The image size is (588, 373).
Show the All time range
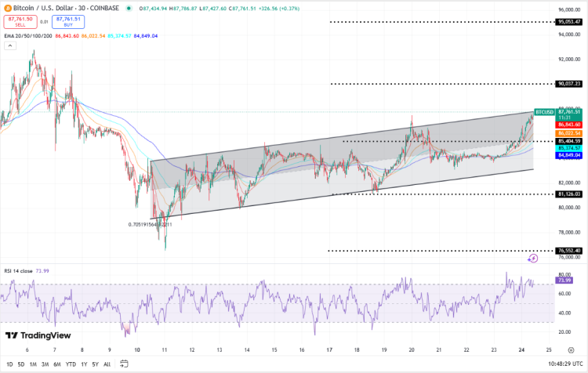(107, 364)
